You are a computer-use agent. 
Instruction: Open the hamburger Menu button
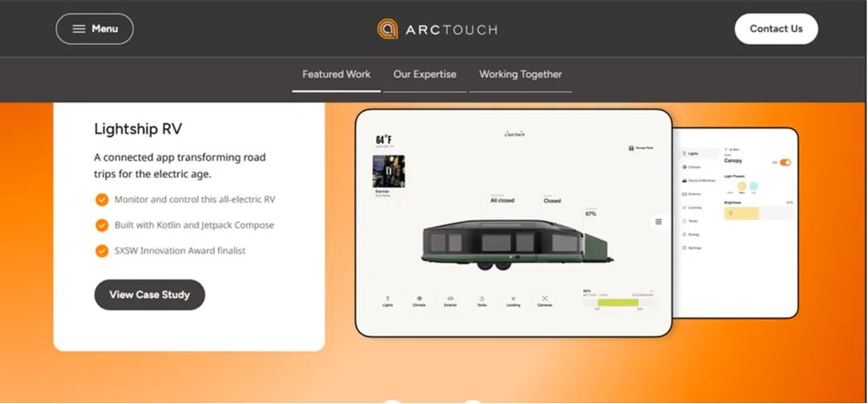[95, 29]
